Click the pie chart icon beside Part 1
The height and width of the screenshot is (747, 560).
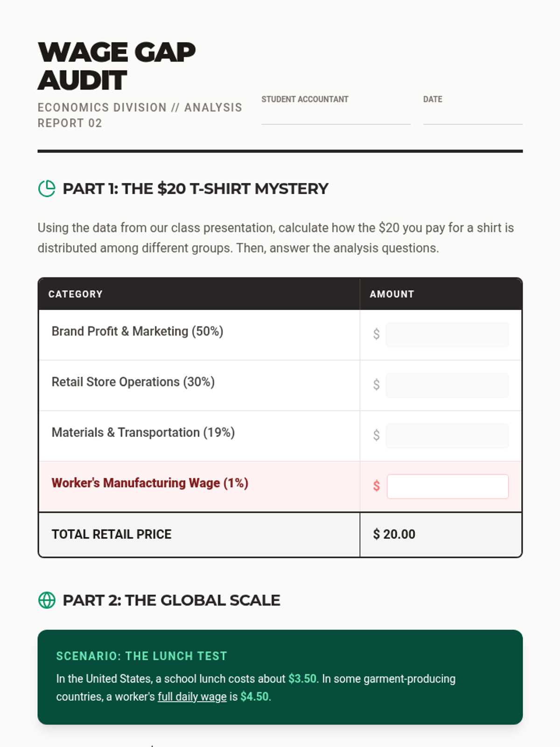click(x=47, y=189)
